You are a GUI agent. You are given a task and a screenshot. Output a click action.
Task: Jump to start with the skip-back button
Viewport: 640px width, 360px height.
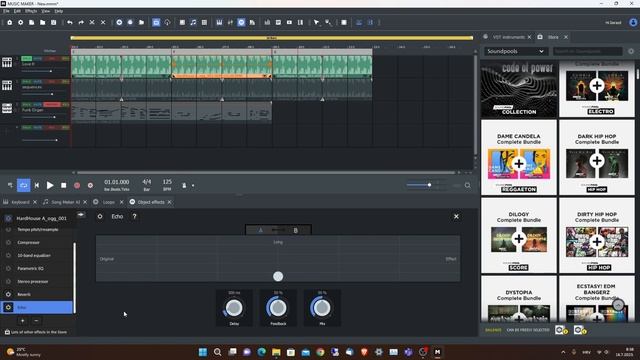coord(37,185)
